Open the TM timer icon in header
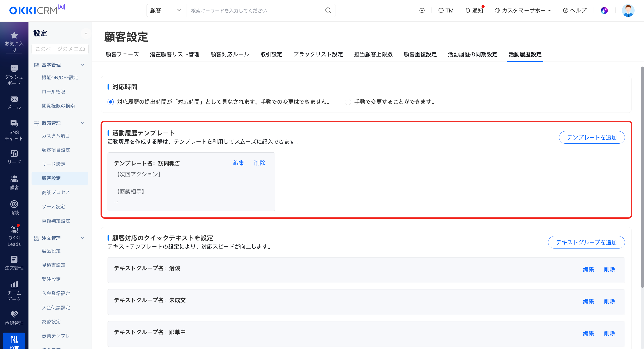The height and width of the screenshot is (349, 644). [x=446, y=11]
